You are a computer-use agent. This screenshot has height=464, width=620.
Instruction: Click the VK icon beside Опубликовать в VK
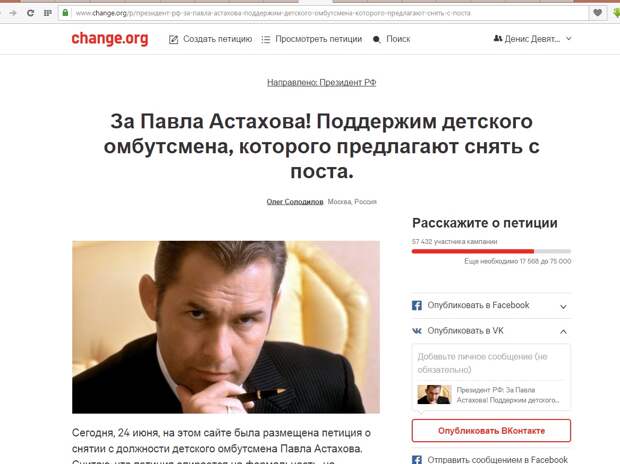[417, 331]
